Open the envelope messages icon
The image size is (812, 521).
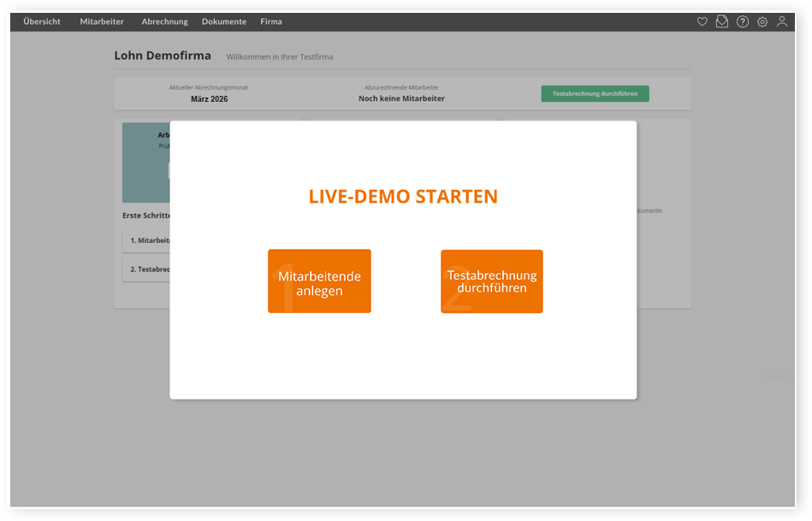[x=722, y=22]
